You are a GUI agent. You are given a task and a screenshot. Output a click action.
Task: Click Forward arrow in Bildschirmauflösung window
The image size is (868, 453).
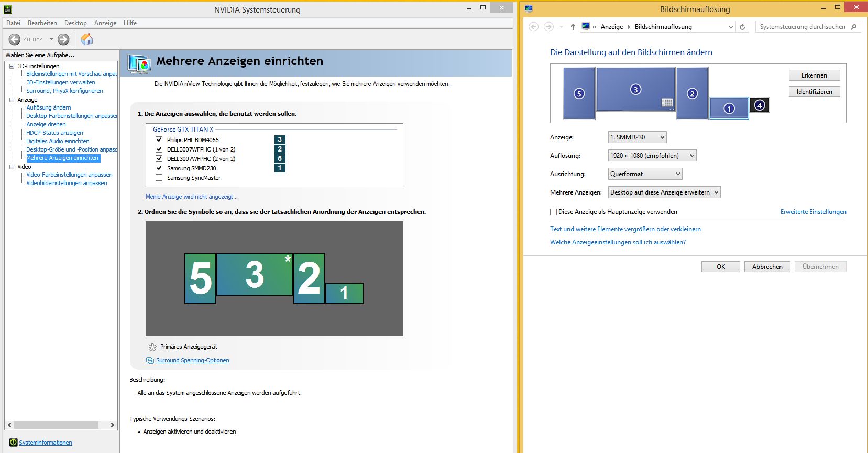coord(548,27)
